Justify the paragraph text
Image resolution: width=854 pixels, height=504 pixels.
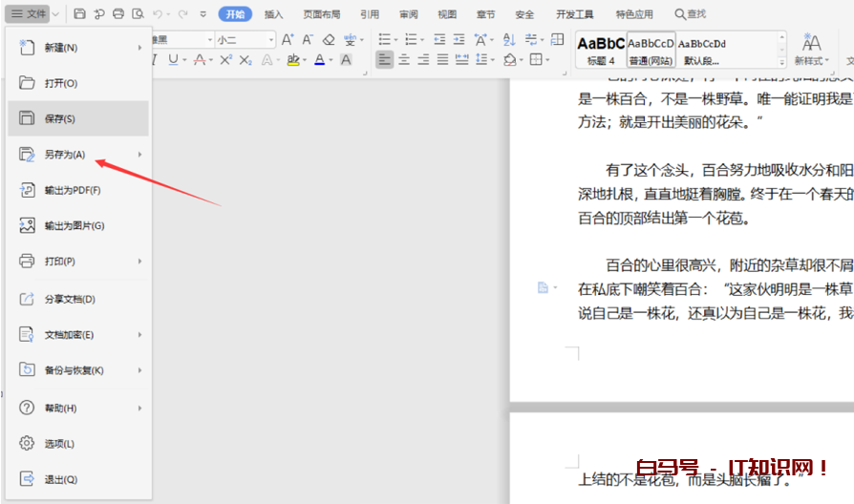443,59
